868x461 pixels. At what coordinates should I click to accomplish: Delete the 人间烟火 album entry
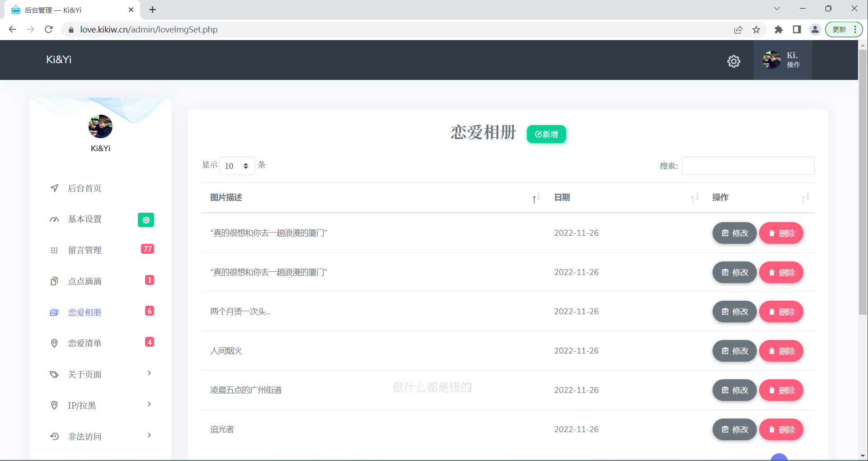point(781,351)
